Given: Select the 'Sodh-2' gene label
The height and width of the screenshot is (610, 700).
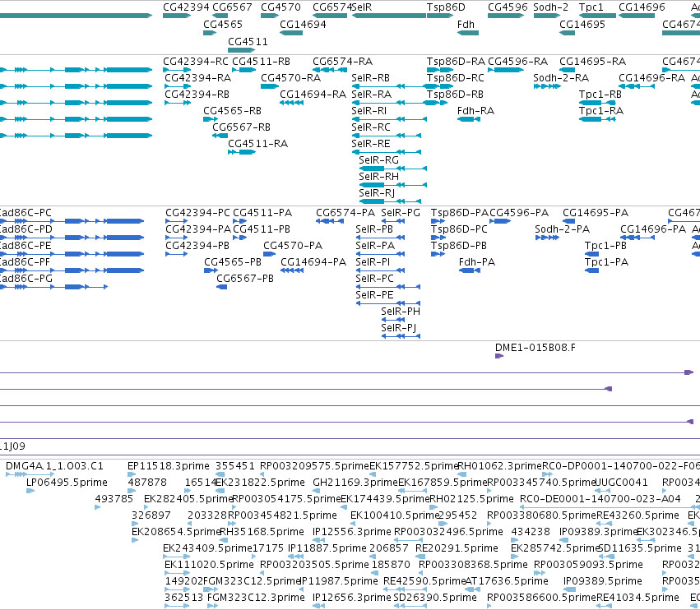Looking at the screenshot, I should pyautogui.click(x=551, y=7).
